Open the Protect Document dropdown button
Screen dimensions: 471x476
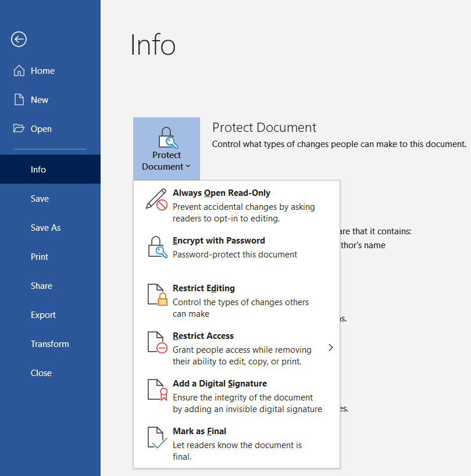pos(166,149)
